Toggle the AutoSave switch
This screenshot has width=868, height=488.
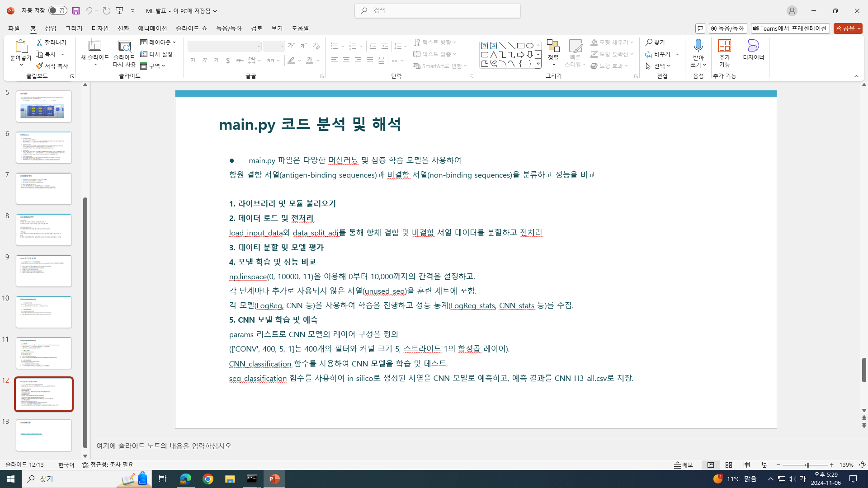point(57,11)
